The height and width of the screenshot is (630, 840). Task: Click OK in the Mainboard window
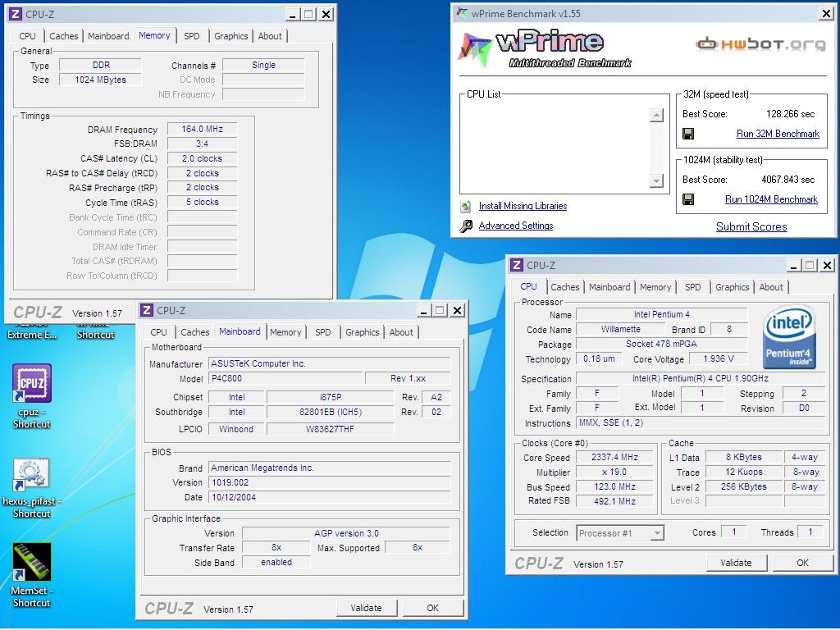[x=433, y=608]
